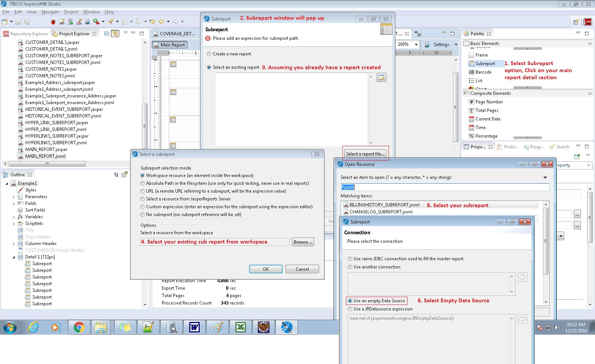Screen dimensions: 595x364
Task: Expand the Column Header node
Action: (x=14, y=244)
